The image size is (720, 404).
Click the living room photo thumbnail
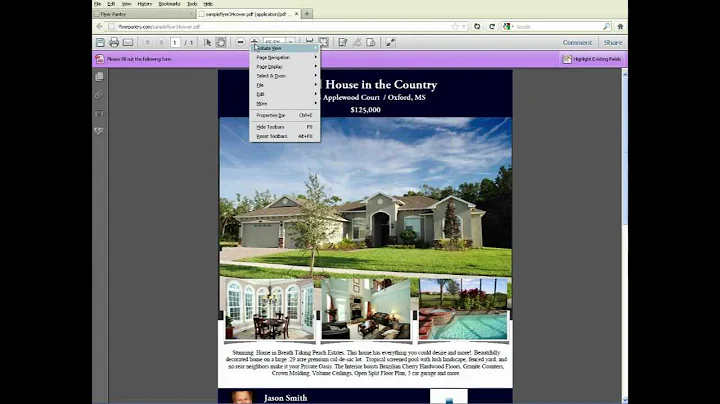coord(366,309)
